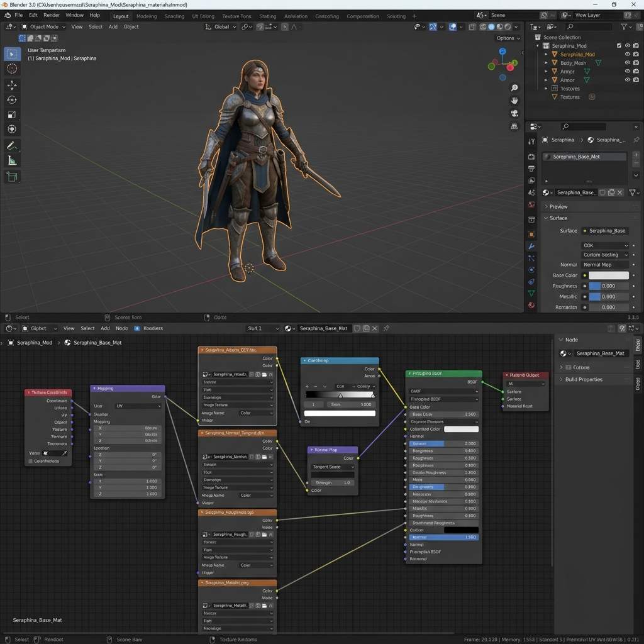
Task: Pin the Seraphina_Base_Mat node tree
Action: pyautogui.click(x=386, y=328)
